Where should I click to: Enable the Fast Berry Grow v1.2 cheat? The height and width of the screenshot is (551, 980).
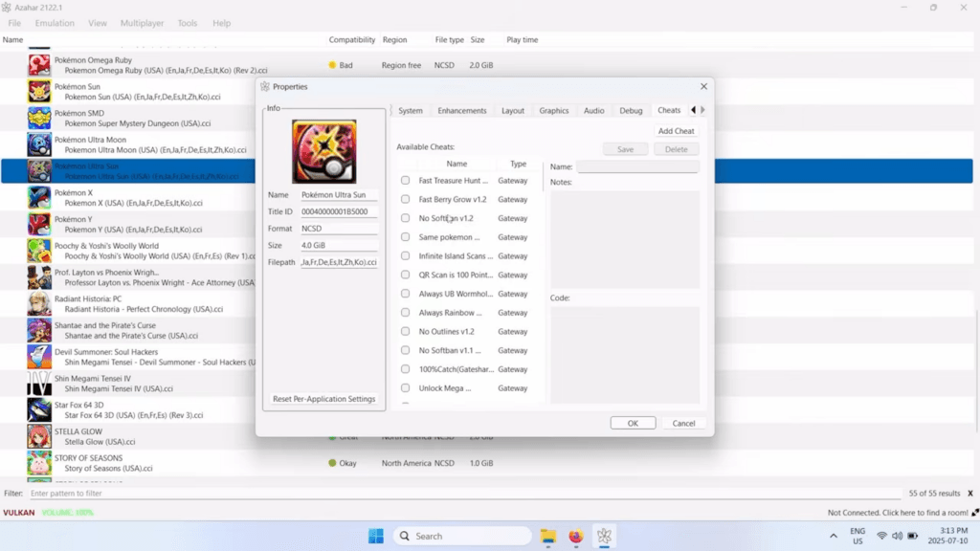tap(405, 199)
